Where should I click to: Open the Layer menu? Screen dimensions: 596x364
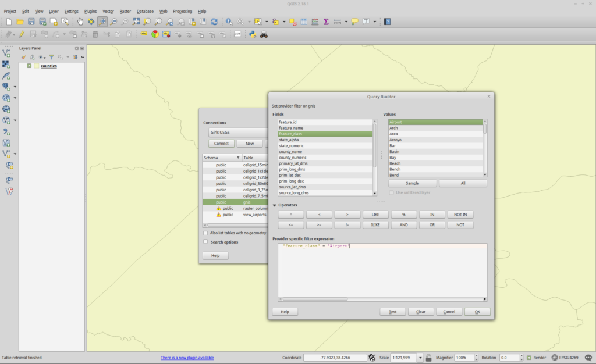(x=54, y=11)
